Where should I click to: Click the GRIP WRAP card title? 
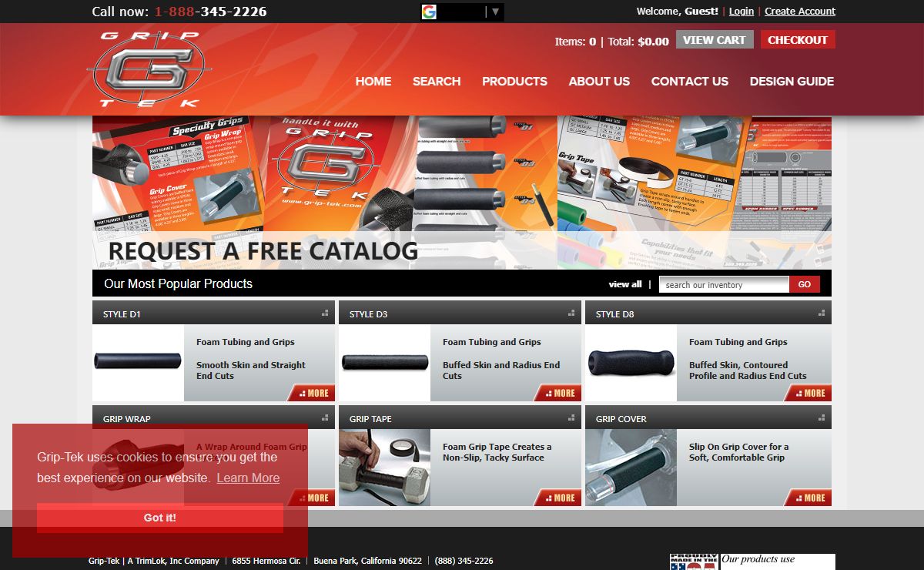[x=127, y=419]
